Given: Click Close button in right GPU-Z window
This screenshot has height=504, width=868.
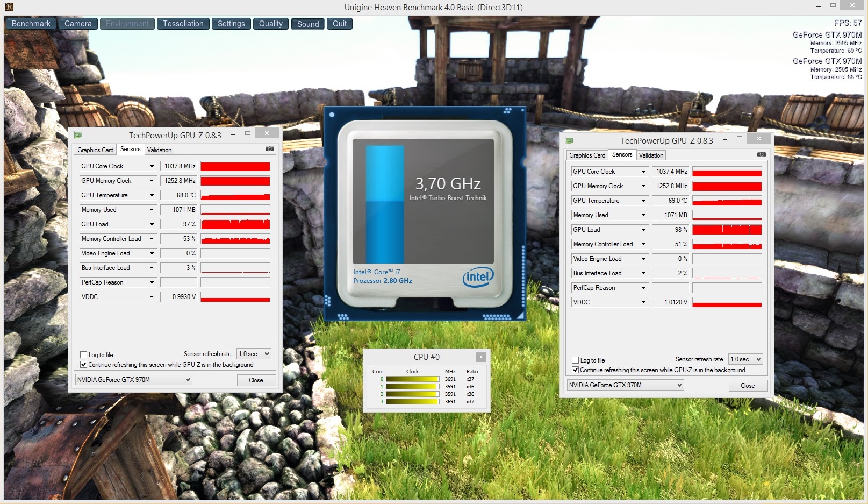Looking at the screenshot, I should pos(748,386).
